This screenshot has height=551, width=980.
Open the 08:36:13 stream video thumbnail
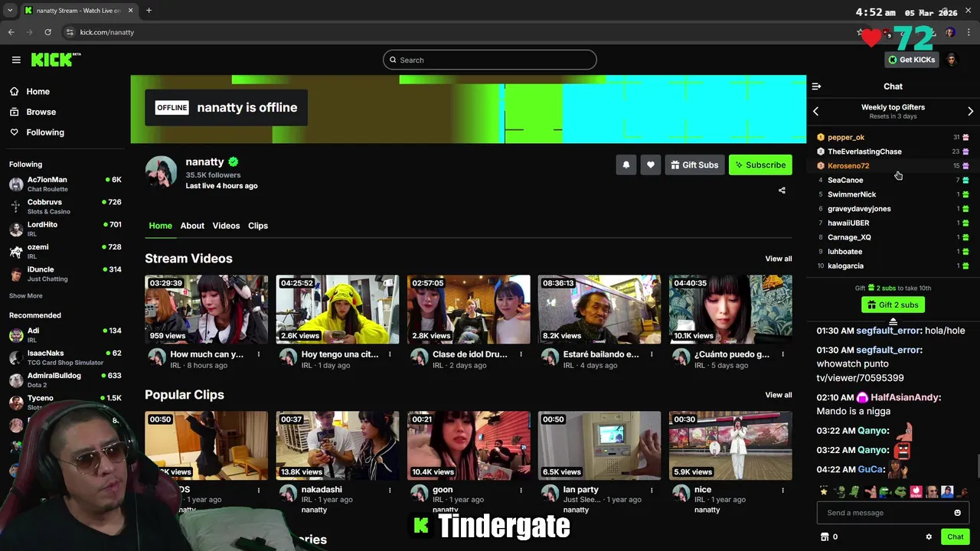click(x=599, y=309)
